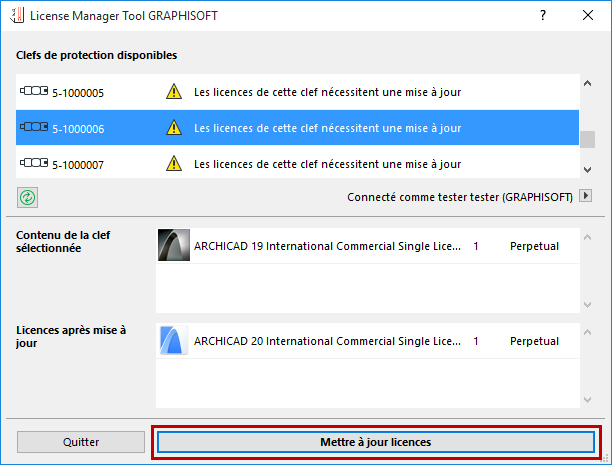Click the ARCHICAD 19 license thumbnail
Image resolution: width=612 pixels, height=465 pixels.
click(x=174, y=245)
